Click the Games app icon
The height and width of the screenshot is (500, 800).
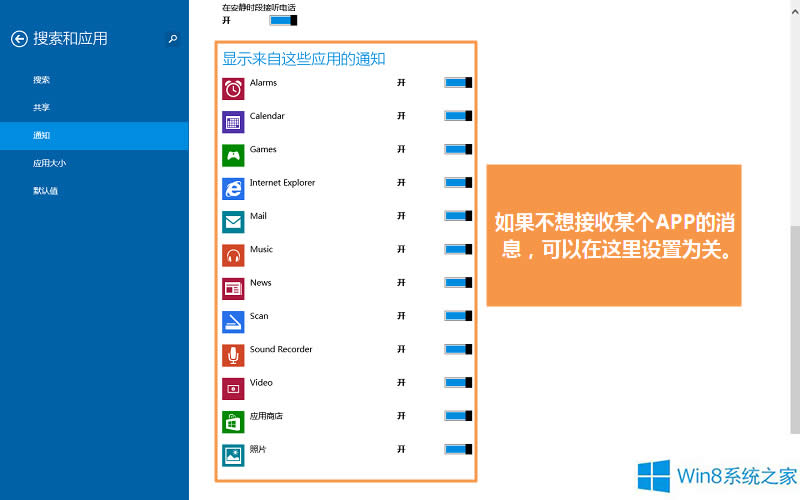coord(233,156)
